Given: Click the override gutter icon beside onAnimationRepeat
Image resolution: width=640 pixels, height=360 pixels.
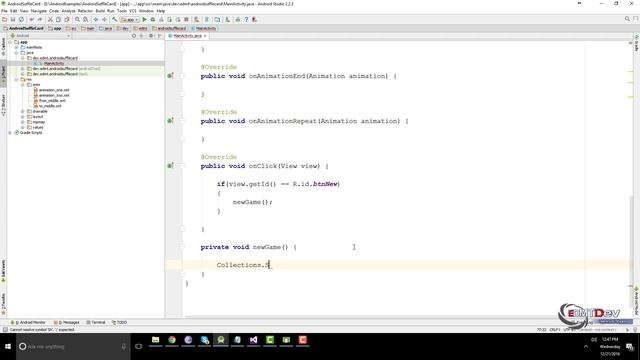Looking at the screenshot, I should point(170,121).
